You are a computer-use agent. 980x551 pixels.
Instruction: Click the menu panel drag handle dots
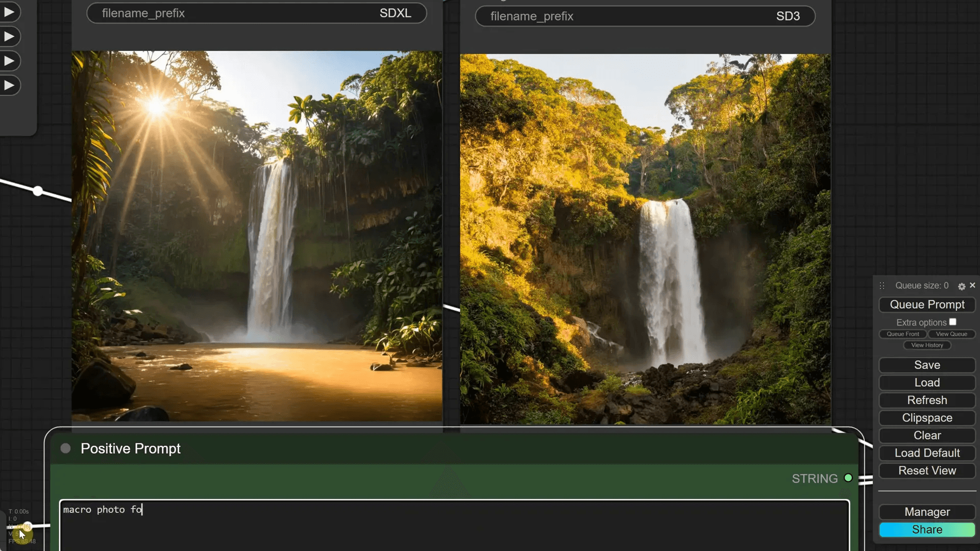(x=882, y=286)
